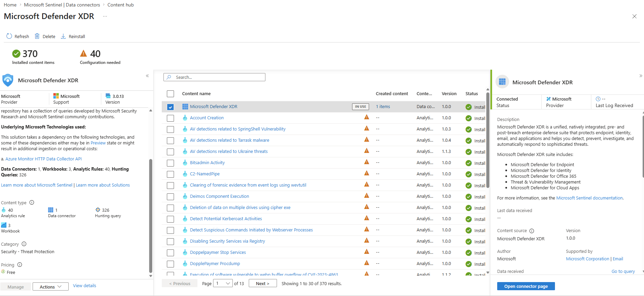Click the Workbook icon in Content type
The height and width of the screenshot is (296, 644).
tap(4, 225)
